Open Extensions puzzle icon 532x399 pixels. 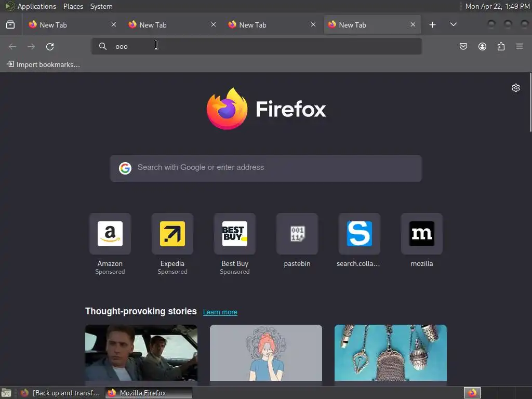pos(501,46)
